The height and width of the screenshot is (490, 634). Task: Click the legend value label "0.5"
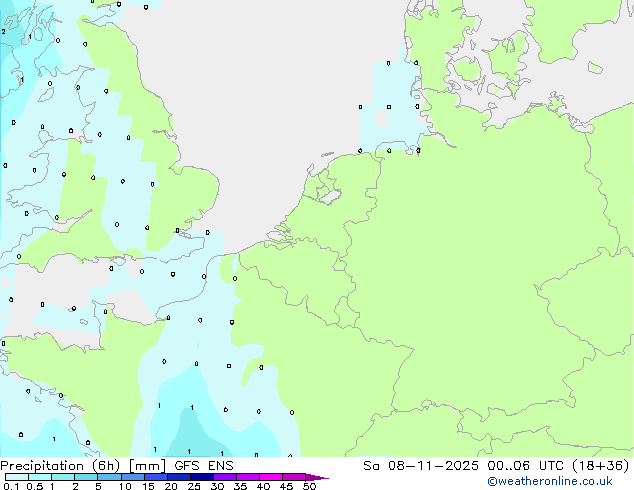[34, 486]
